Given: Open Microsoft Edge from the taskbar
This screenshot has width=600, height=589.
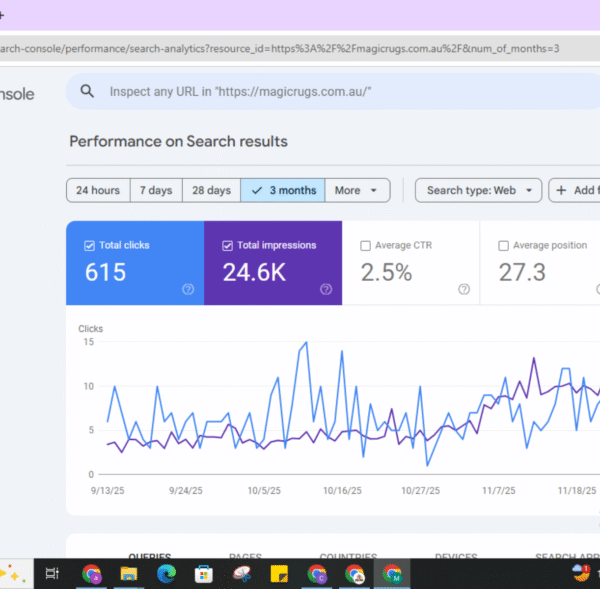Looking at the screenshot, I should [165, 574].
